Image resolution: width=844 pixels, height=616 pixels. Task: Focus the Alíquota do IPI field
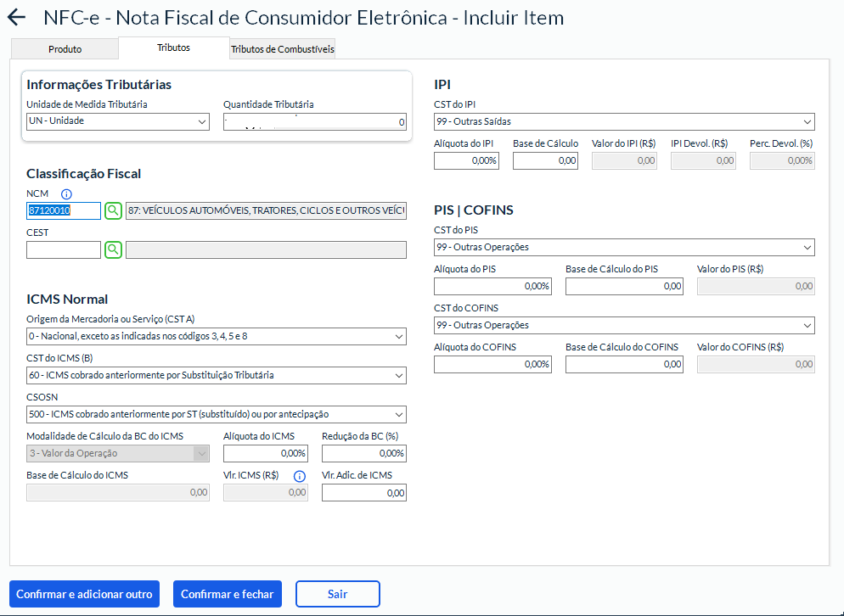tap(466, 160)
